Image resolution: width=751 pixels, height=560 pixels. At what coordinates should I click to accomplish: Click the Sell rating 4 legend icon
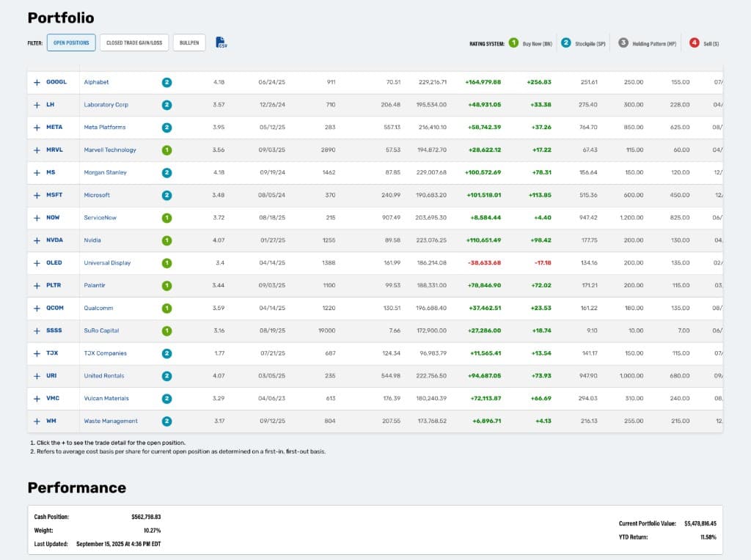click(694, 43)
